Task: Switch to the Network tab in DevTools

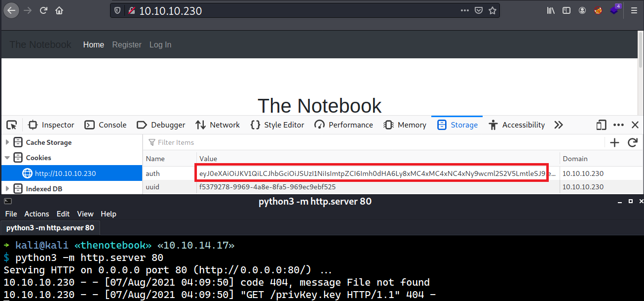Action: tap(218, 125)
